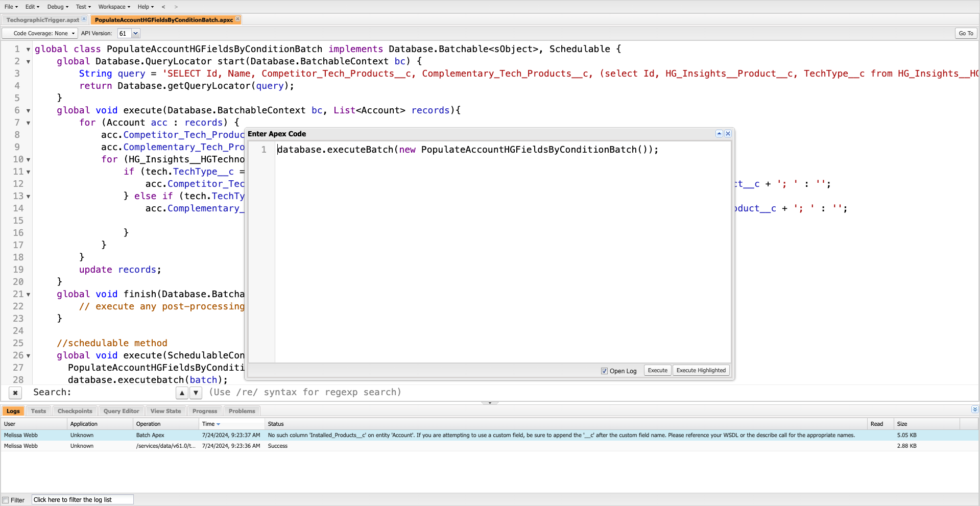Click the Execute Highlighted button
This screenshot has width=980, height=506.
(x=701, y=371)
